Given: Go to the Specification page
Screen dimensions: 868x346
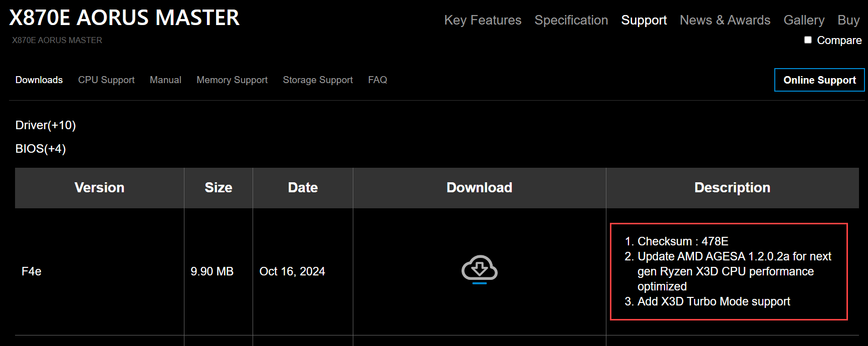Looking at the screenshot, I should [571, 20].
